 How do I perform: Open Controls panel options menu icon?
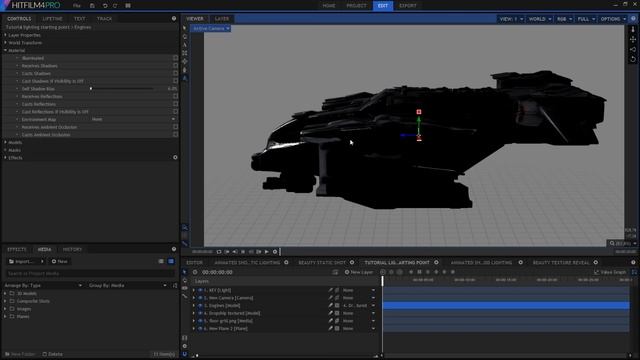click(174, 18)
